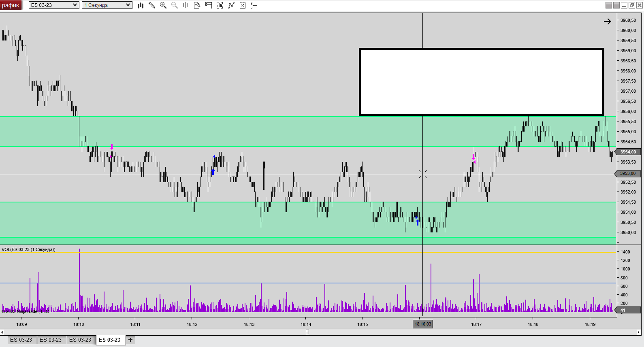Open the chart properties list icon
The width and height of the screenshot is (644, 347).
[x=254, y=5]
